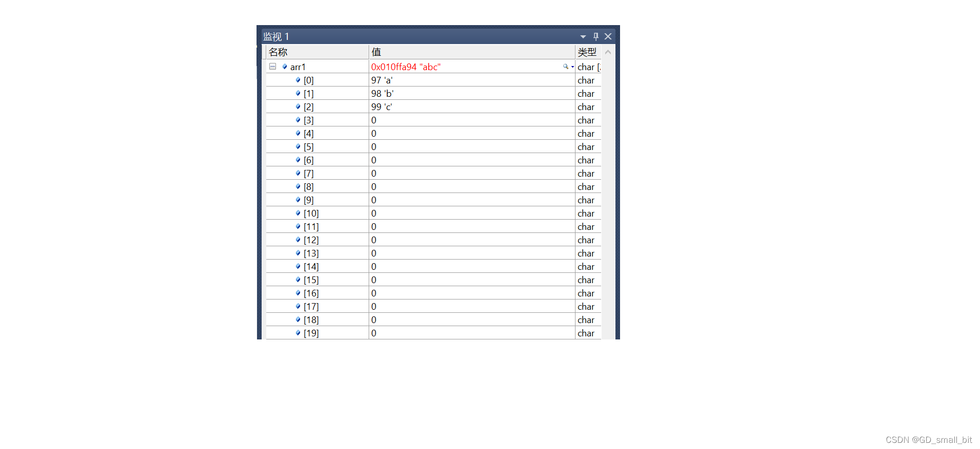This screenshot has width=980, height=449.
Task: Select array element [0] row
Action: (x=433, y=80)
